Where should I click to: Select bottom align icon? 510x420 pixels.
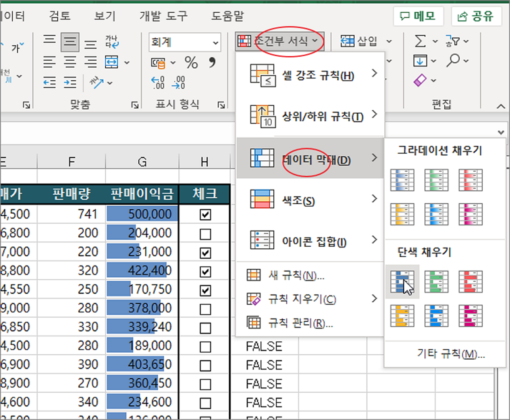tap(90, 44)
